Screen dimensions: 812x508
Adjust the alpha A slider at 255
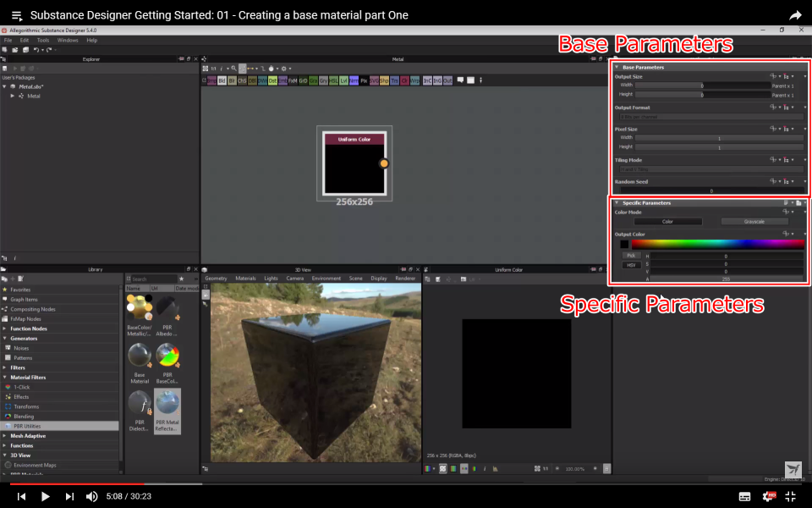(x=726, y=279)
